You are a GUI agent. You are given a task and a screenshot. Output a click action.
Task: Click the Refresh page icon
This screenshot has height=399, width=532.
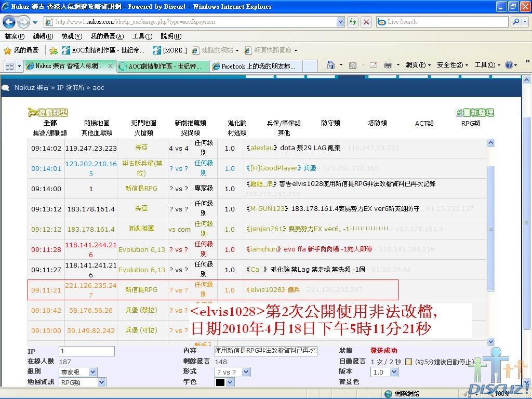(353, 22)
